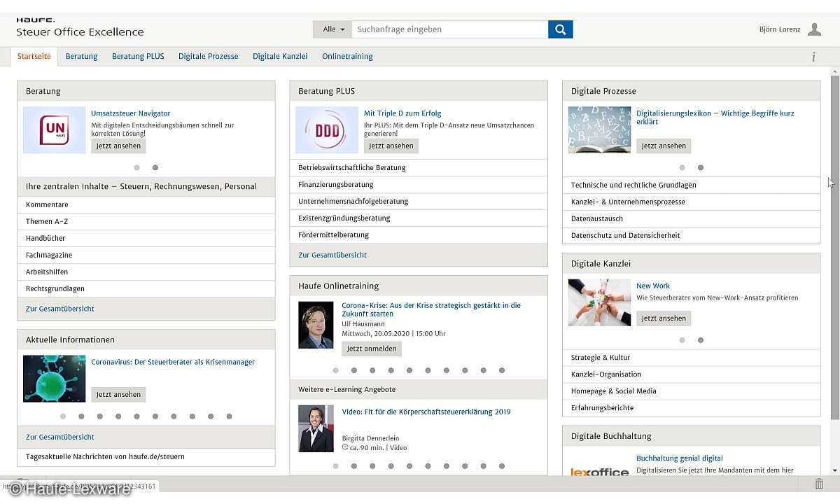The width and height of the screenshot is (840, 504).
Task: Open 'Technische und rechtliche Grundlagen' entry
Action: click(691, 185)
